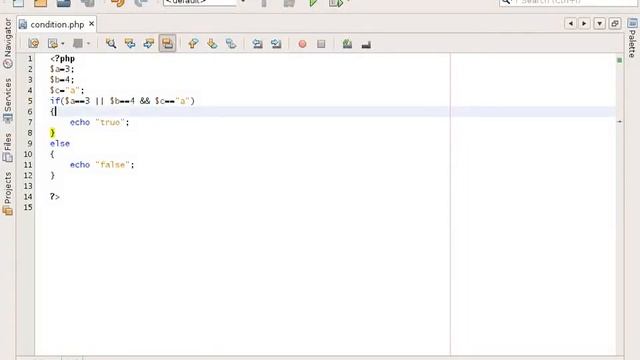Click the Comment toolbar icon

pos(347,44)
